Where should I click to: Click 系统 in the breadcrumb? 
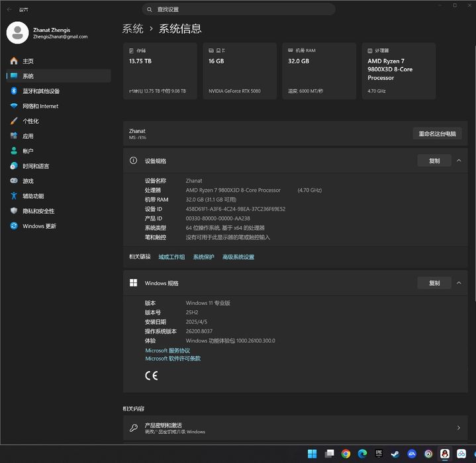pos(132,29)
